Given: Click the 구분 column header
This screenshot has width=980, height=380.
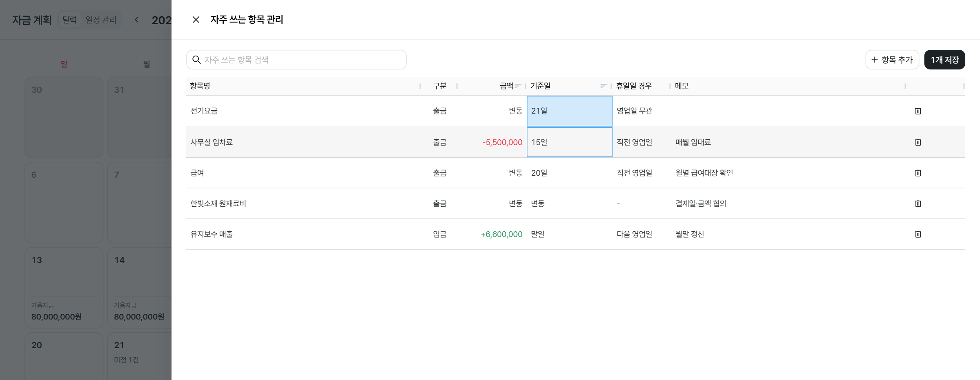Looking at the screenshot, I should 440,86.
